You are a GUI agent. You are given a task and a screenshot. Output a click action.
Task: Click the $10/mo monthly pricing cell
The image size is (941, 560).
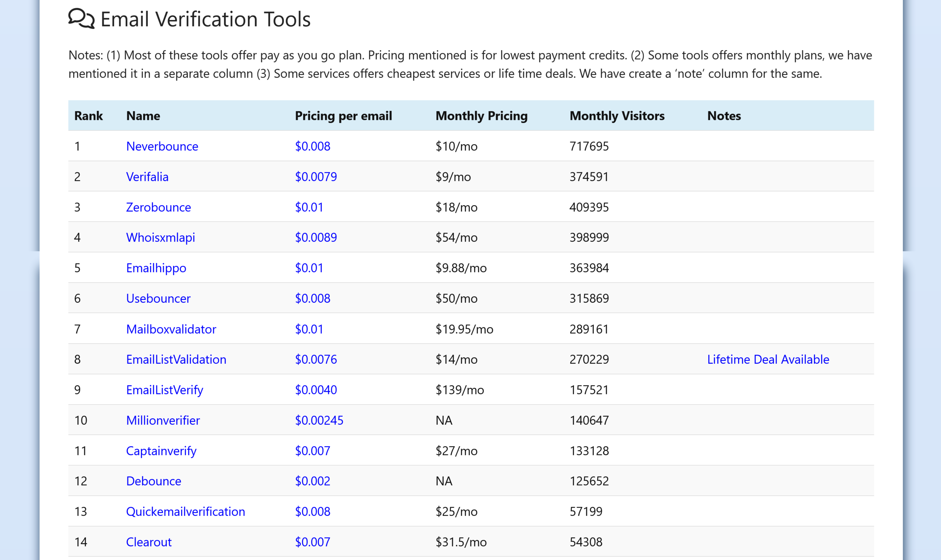point(456,146)
